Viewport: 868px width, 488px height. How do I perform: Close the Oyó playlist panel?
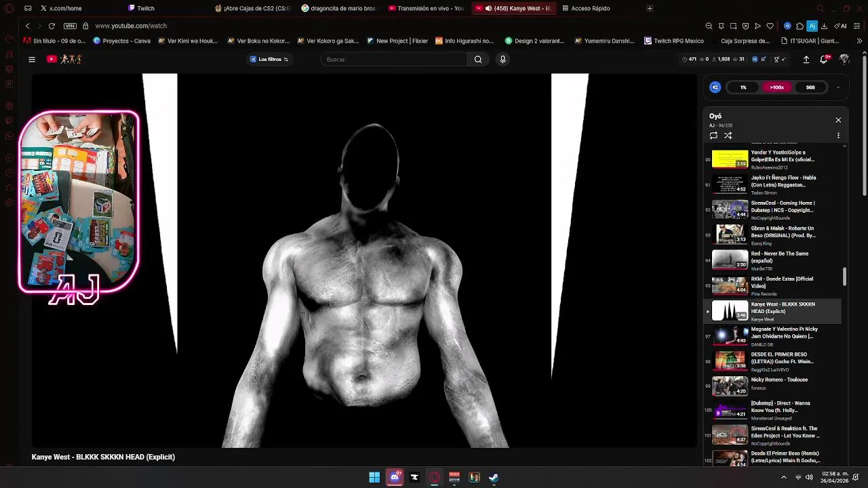tap(838, 120)
